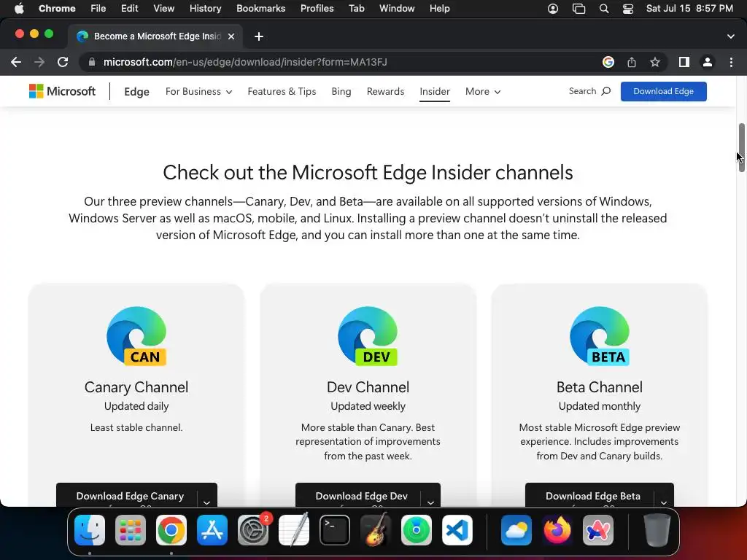
Task: Open Visual Studio Code from the Dock
Action: [x=457, y=530]
